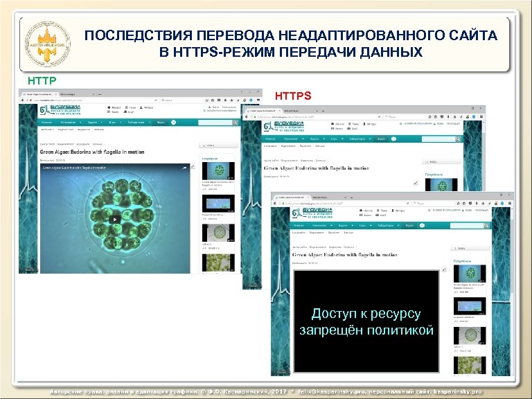Click the home icon in the front HTTPS window toolbar

click(x=483, y=203)
